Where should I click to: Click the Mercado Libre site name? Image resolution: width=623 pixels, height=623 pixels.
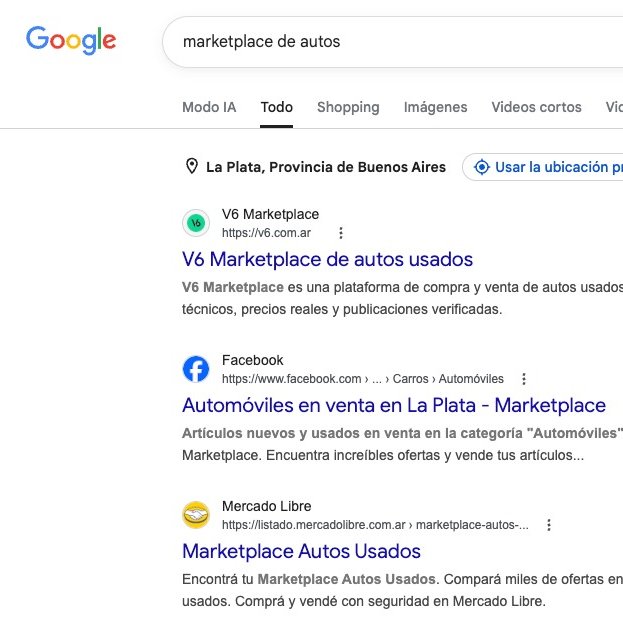pos(266,507)
